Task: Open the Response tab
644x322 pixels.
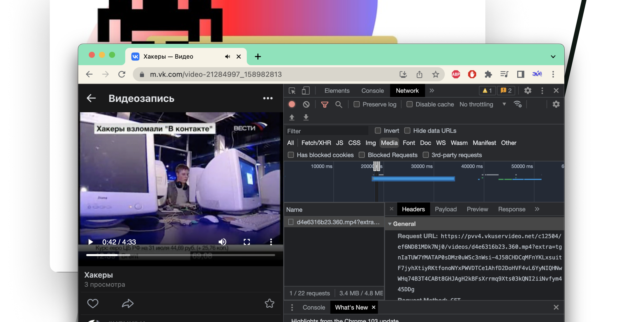Action: [x=512, y=209]
